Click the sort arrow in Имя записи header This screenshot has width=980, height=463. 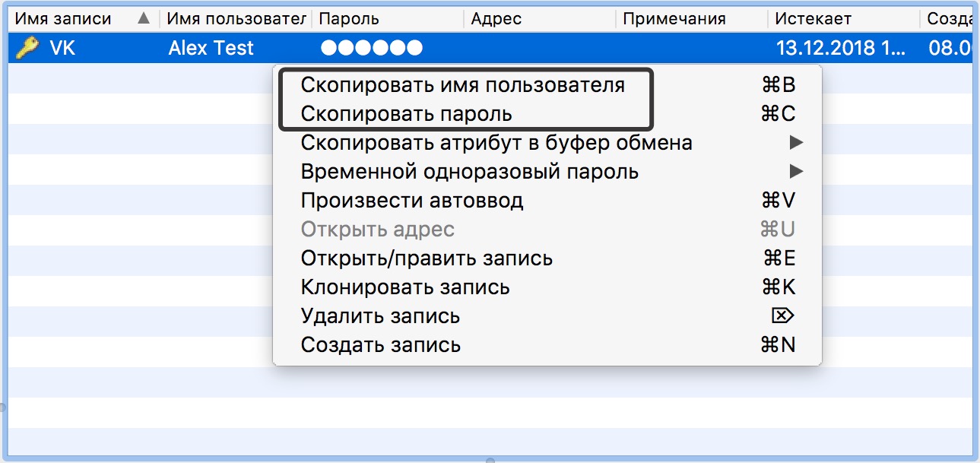143,18
